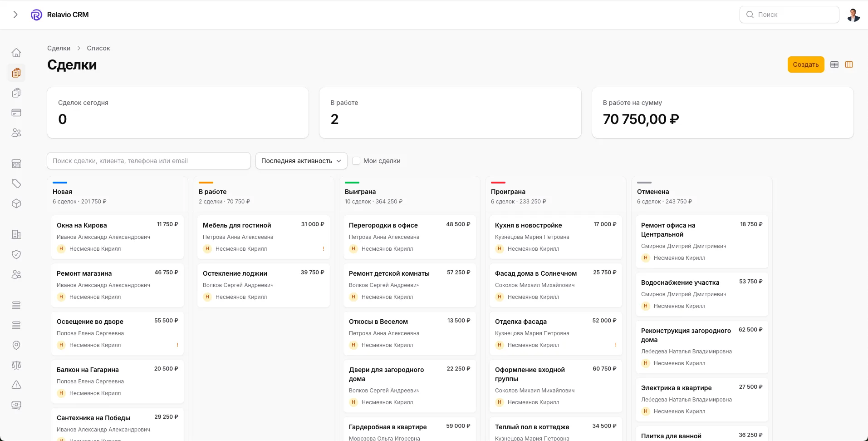868x441 pixels.
Task: Open the balance scales sidebar icon
Action: [x=16, y=365]
